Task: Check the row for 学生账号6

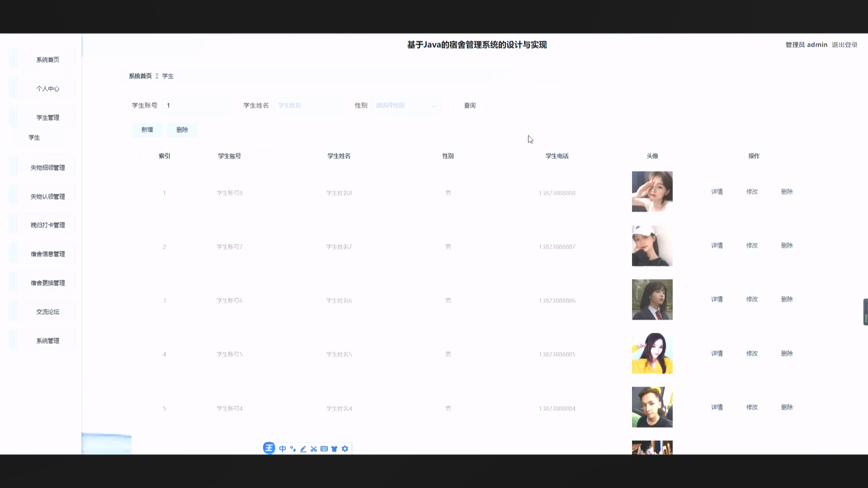Action: coord(144,300)
